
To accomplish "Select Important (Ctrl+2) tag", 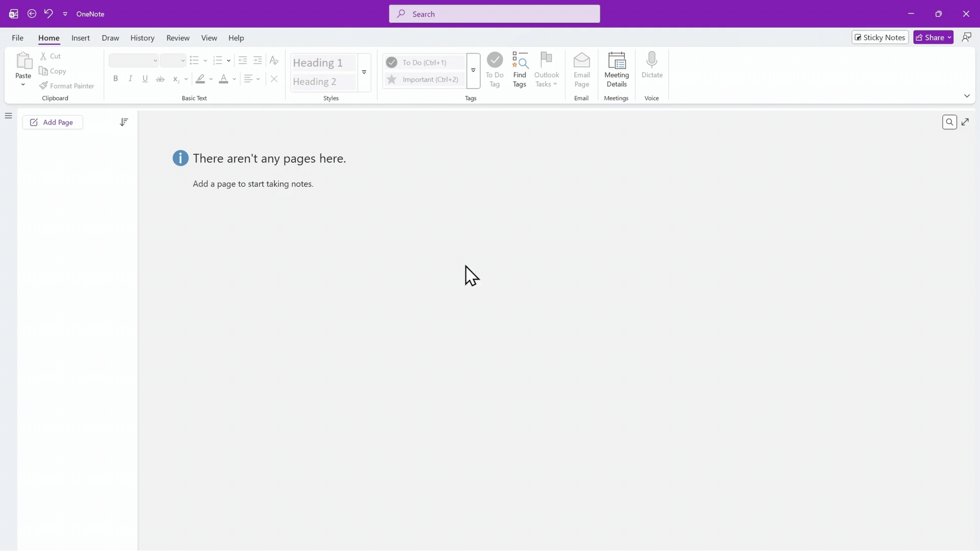I will pos(424,79).
